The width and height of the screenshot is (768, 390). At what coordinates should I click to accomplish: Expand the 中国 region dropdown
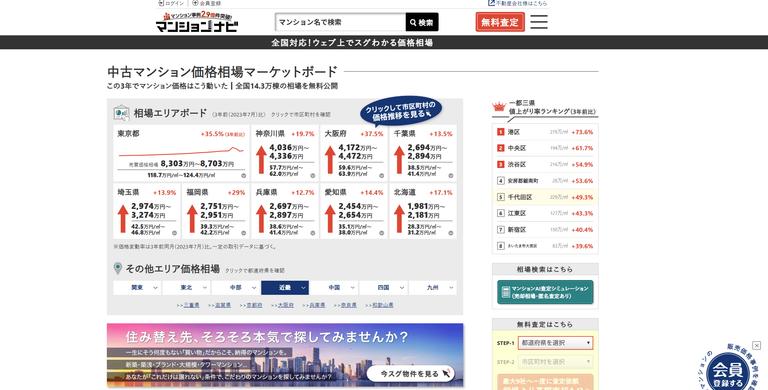point(334,288)
